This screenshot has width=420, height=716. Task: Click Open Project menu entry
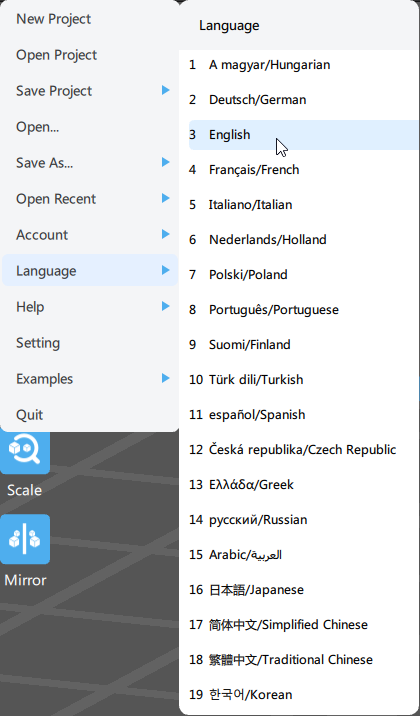pos(90,55)
